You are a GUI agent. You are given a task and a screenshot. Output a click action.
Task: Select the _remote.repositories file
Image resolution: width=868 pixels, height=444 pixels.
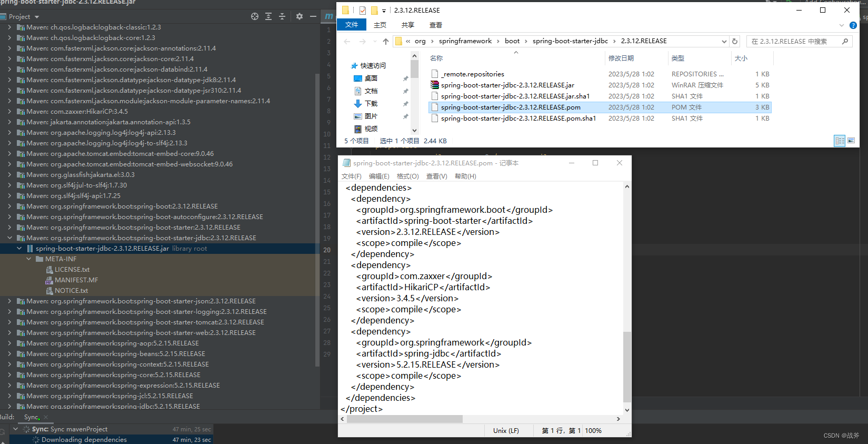473,74
